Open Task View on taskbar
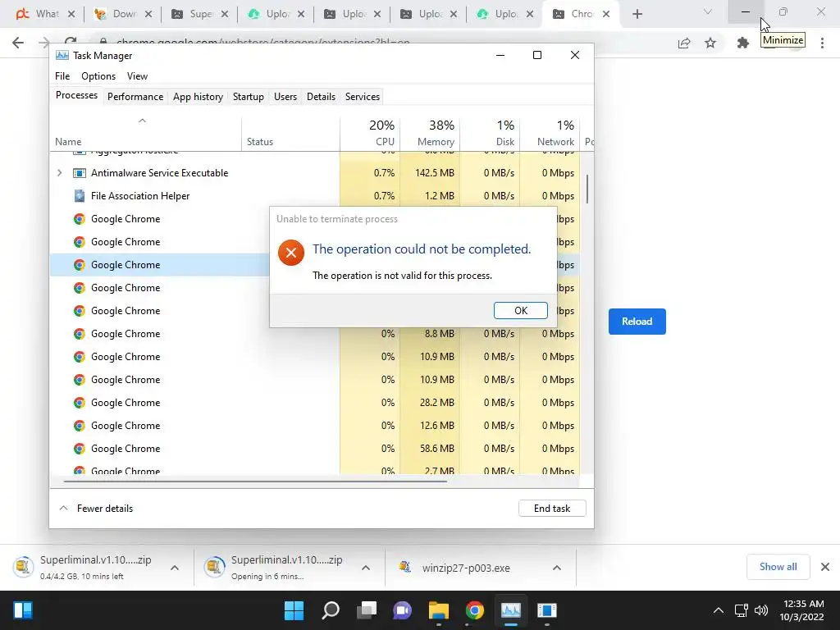The image size is (840, 630). point(367,610)
